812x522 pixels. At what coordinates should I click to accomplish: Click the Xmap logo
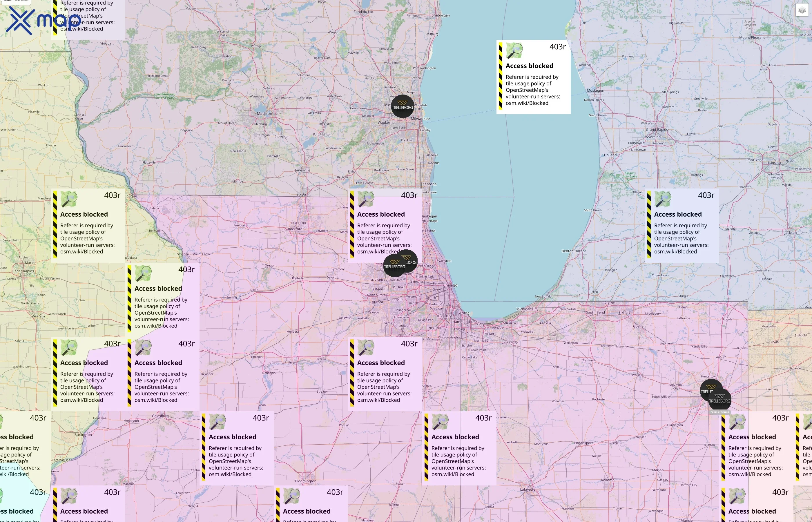click(x=43, y=20)
